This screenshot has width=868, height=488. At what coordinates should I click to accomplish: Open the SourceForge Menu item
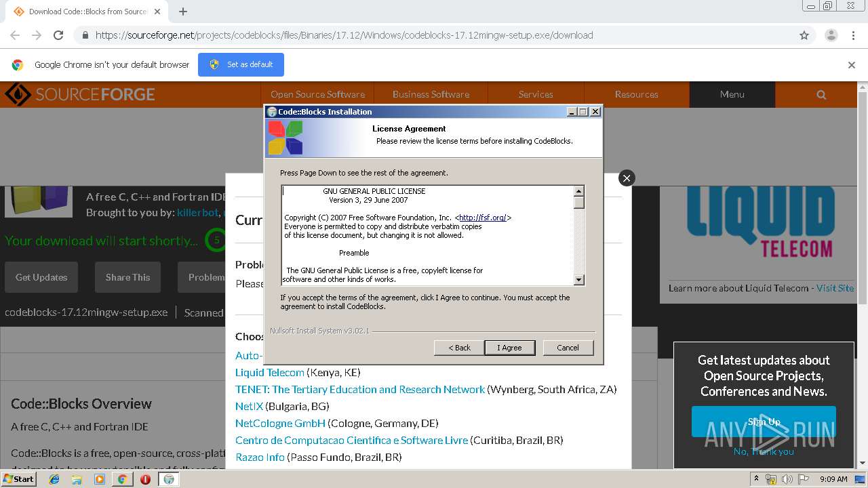tap(732, 94)
